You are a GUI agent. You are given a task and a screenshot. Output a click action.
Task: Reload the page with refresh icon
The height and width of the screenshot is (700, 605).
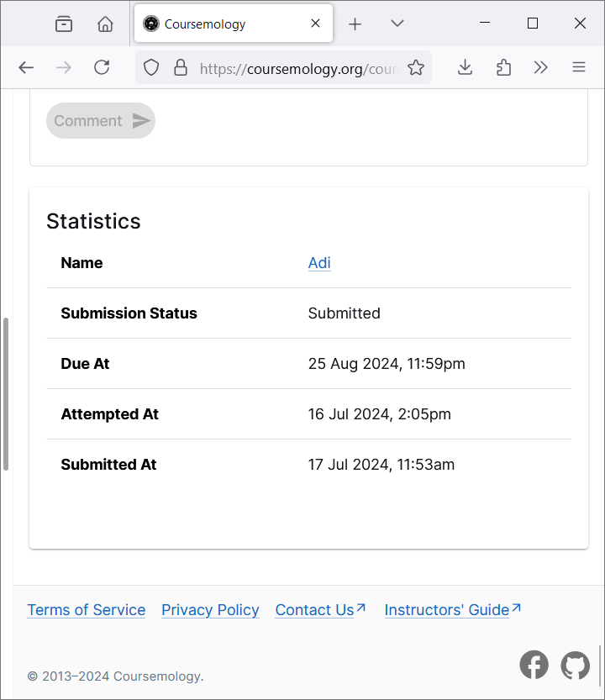[102, 68]
